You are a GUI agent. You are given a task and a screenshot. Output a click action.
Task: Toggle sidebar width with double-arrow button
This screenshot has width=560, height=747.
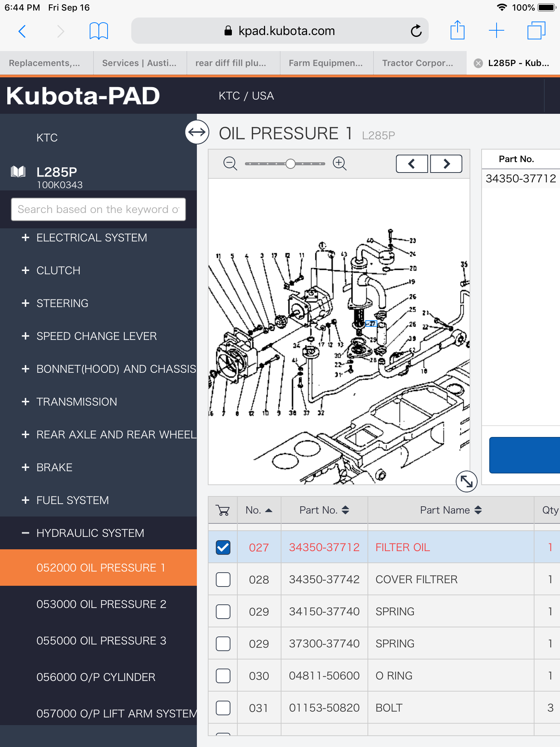tap(197, 132)
